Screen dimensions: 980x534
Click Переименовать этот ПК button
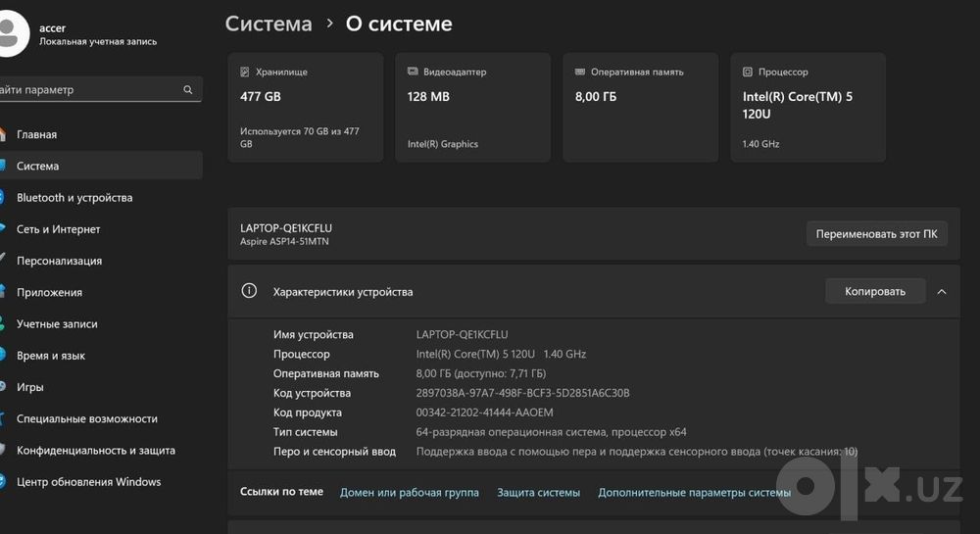876,233
